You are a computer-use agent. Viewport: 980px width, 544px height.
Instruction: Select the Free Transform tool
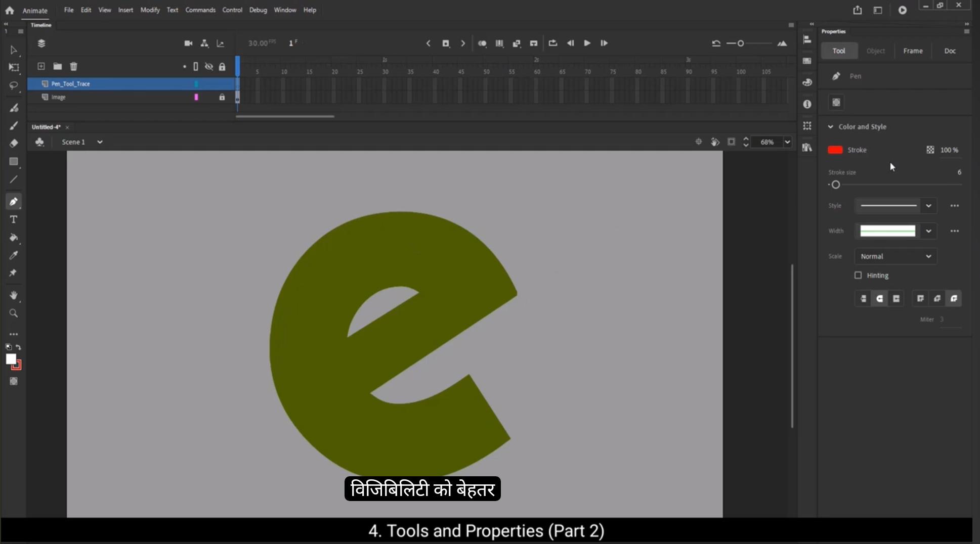pyautogui.click(x=14, y=68)
